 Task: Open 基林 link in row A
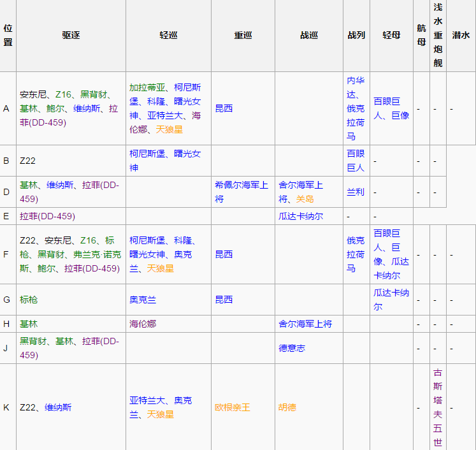point(29,108)
